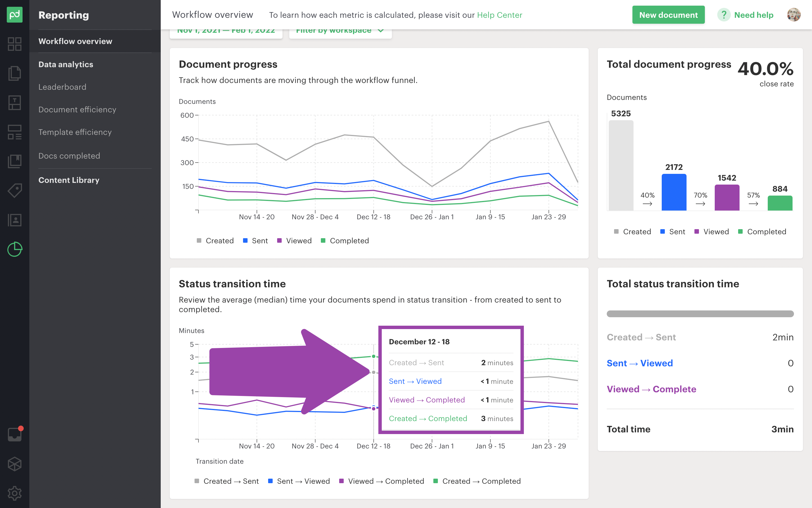Open the Dashboard grid icon in sidebar
Image resolution: width=812 pixels, height=508 pixels.
(x=14, y=44)
